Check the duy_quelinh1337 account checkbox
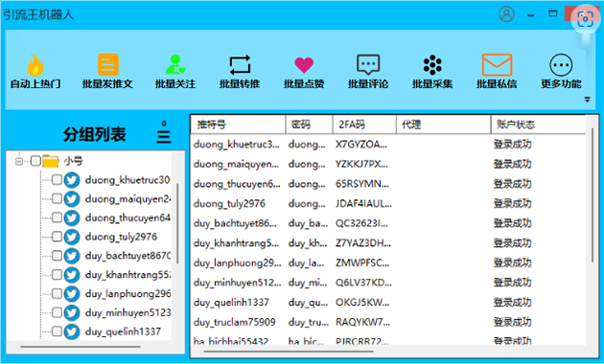Screen dimensions: 604x364 57,331
